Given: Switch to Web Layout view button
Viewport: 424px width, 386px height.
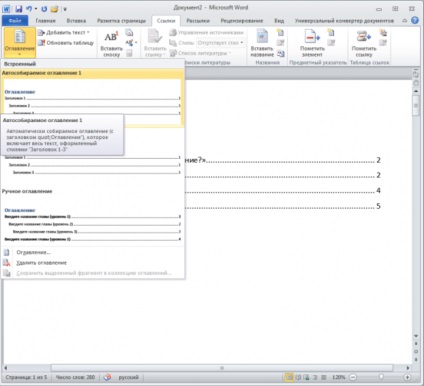Looking at the screenshot, I should tap(306, 377).
